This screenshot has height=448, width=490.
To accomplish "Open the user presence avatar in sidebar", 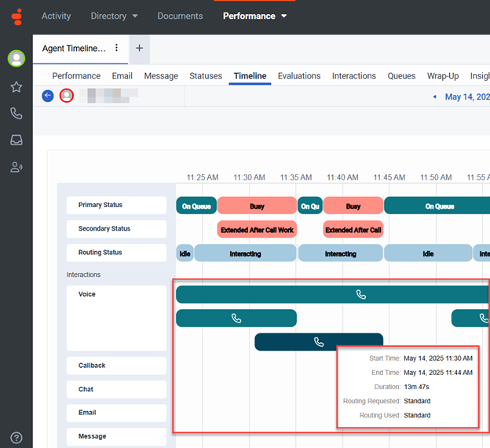I will 16,59.
